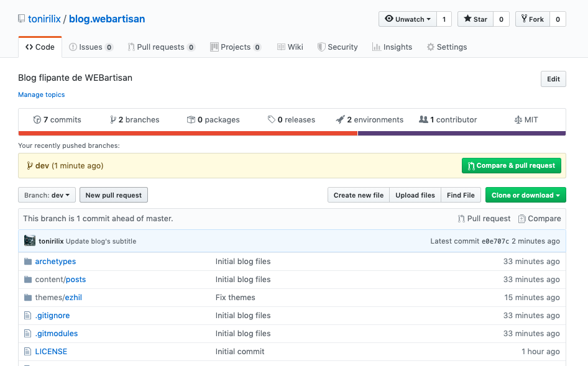Click Initial commit message on LICENSE row
The image size is (588, 366).
(240, 351)
